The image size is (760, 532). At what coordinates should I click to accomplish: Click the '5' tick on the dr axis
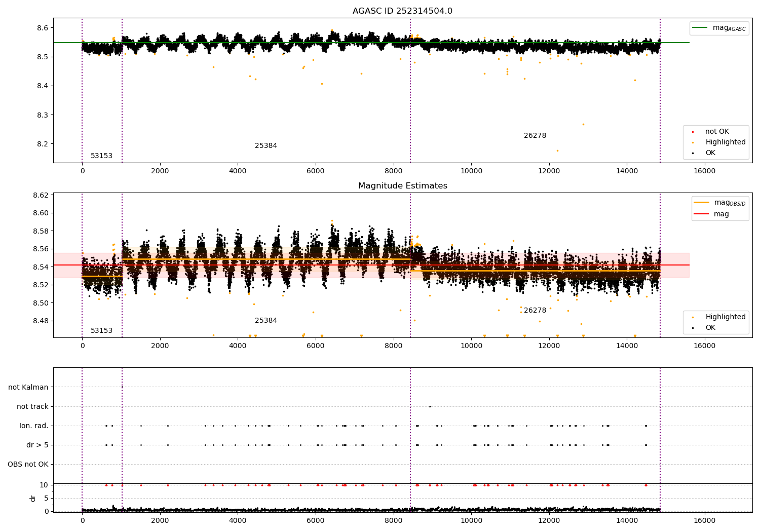pyautogui.click(x=47, y=499)
